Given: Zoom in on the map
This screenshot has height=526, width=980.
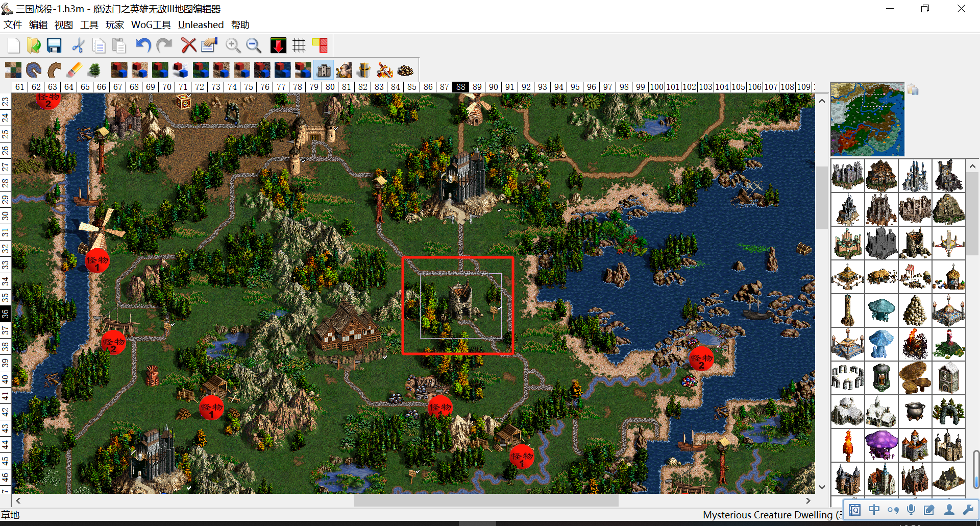Looking at the screenshot, I should (x=233, y=45).
